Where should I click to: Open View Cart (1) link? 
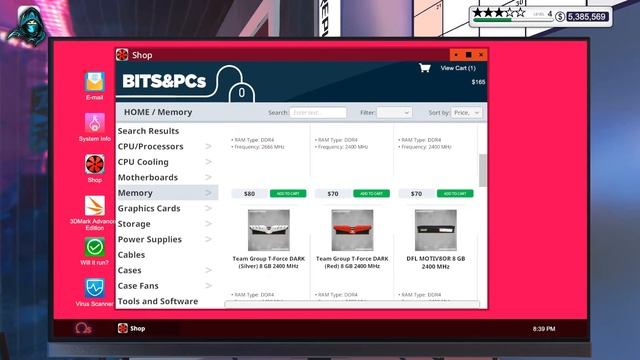click(458, 68)
